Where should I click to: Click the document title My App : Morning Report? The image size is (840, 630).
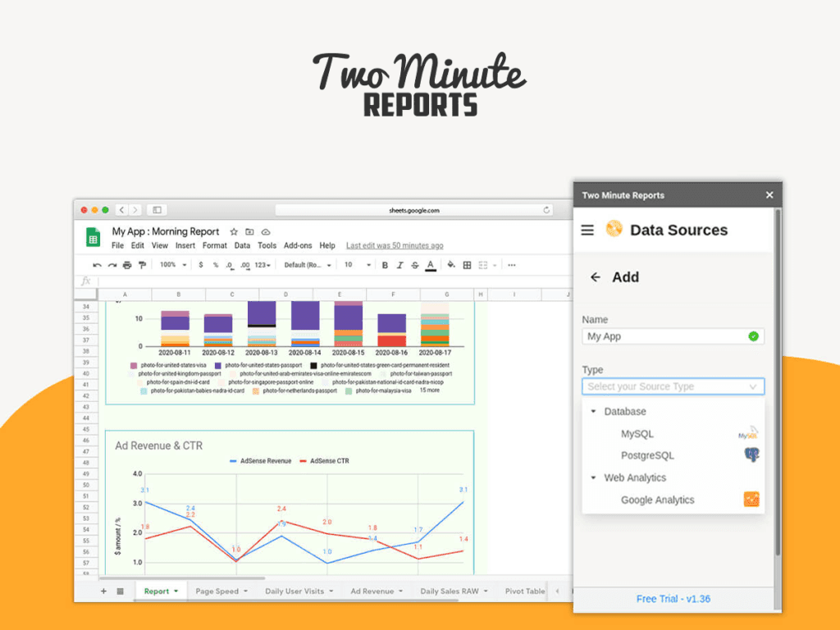tap(166, 231)
